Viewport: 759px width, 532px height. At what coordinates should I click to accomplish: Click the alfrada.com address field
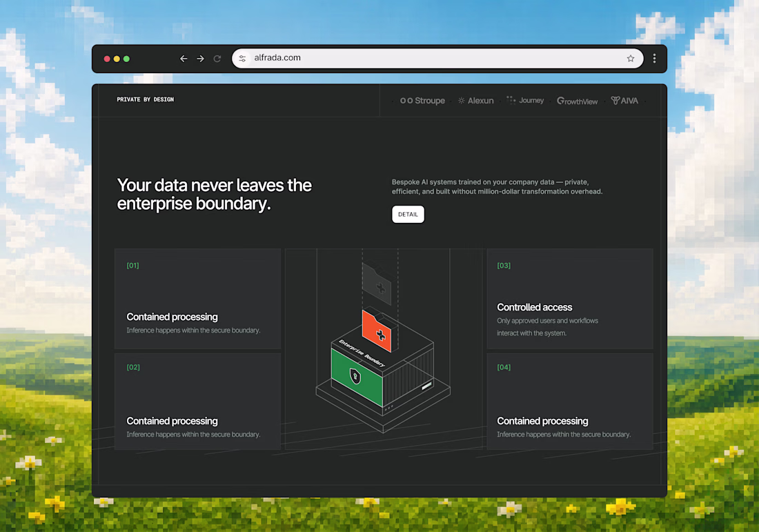(x=437, y=58)
